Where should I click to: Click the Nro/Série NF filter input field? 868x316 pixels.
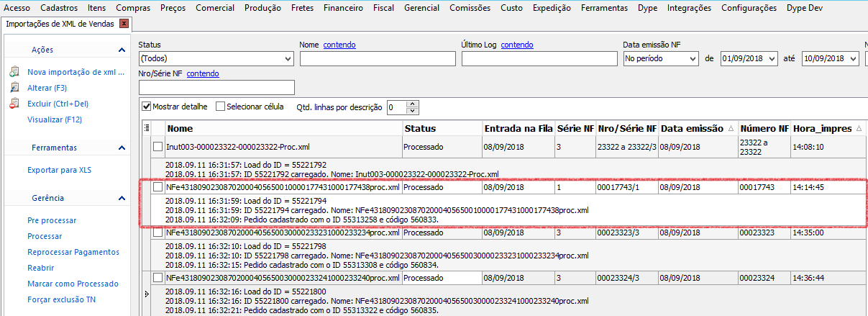coord(216,87)
